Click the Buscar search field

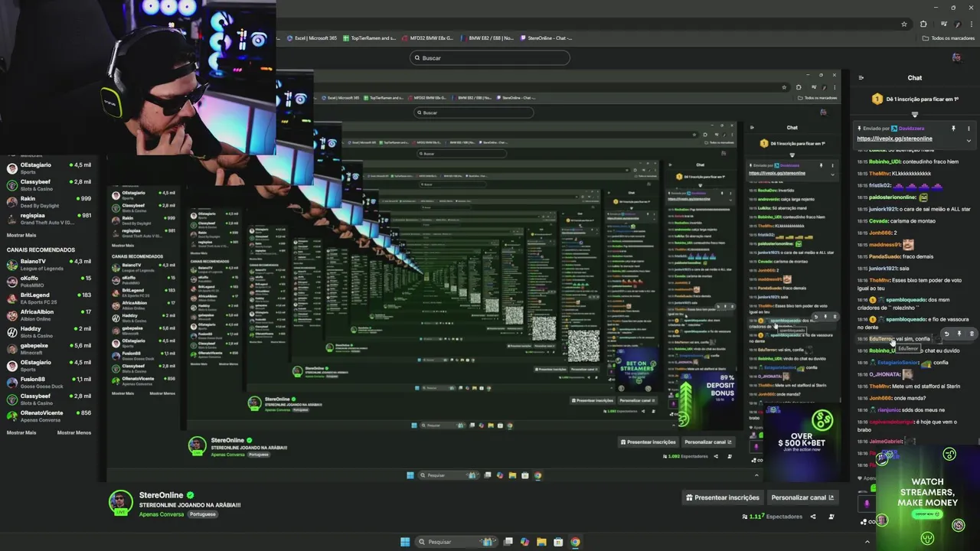(490, 57)
